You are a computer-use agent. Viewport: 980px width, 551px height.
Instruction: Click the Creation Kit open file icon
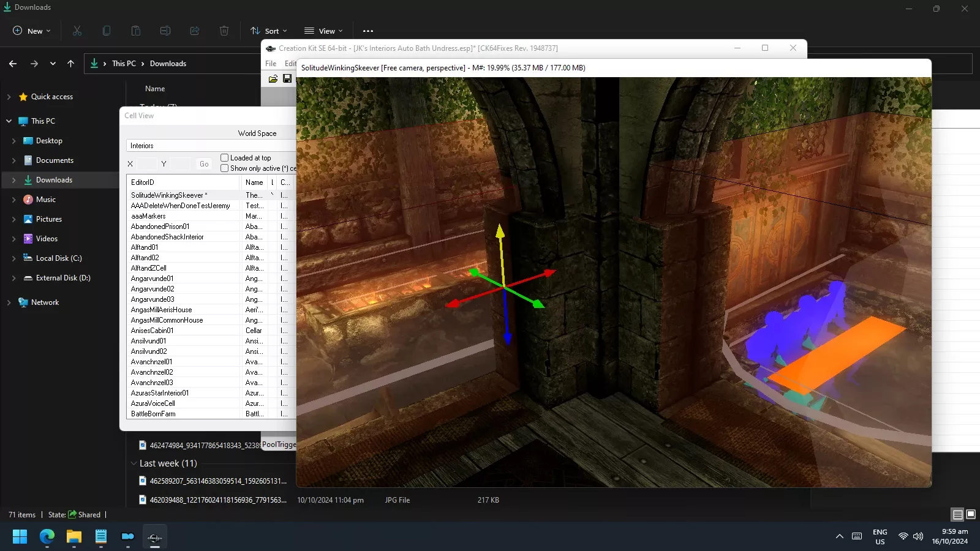point(273,79)
